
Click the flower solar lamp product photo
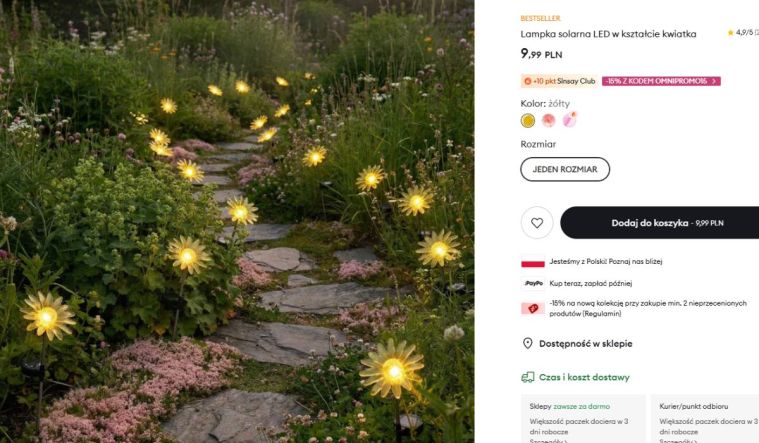coord(237,221)
